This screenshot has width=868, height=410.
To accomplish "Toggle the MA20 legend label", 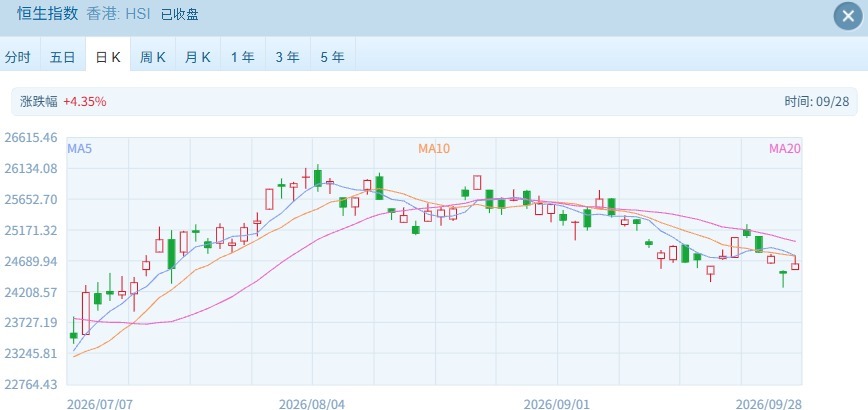I will [x=784, y=148].
